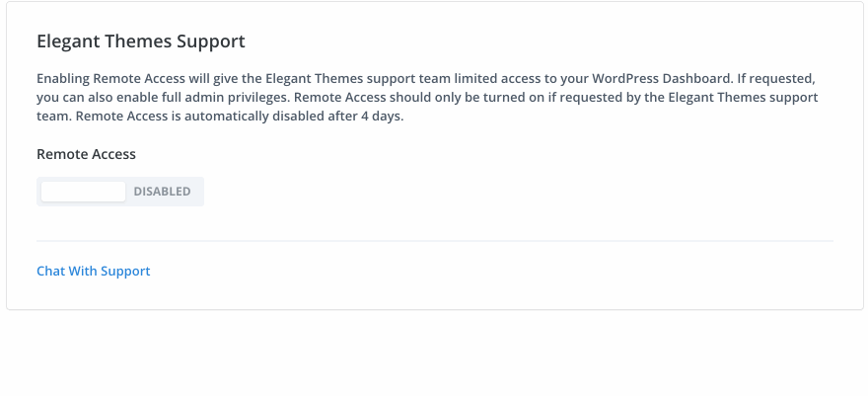Click the Remote Access field label
The height and width of the screenshot is (396, 868).
86,154
